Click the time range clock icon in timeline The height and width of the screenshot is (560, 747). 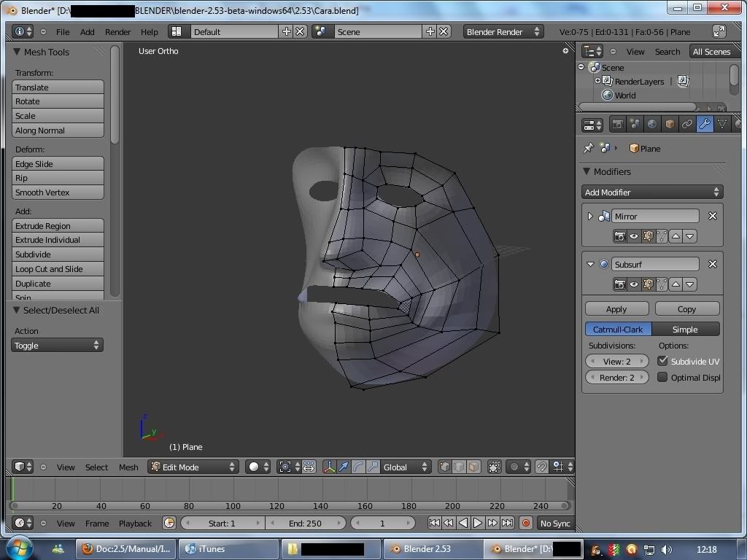pos(169,523)
